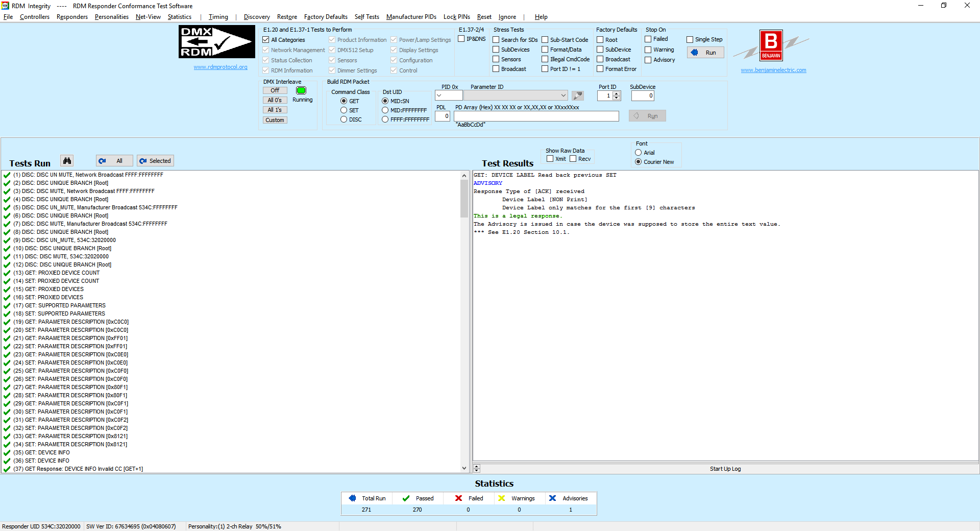Click the Tests Run list vertical scrollbar thumb
980x531 pixels.
[x=464, y=199]
